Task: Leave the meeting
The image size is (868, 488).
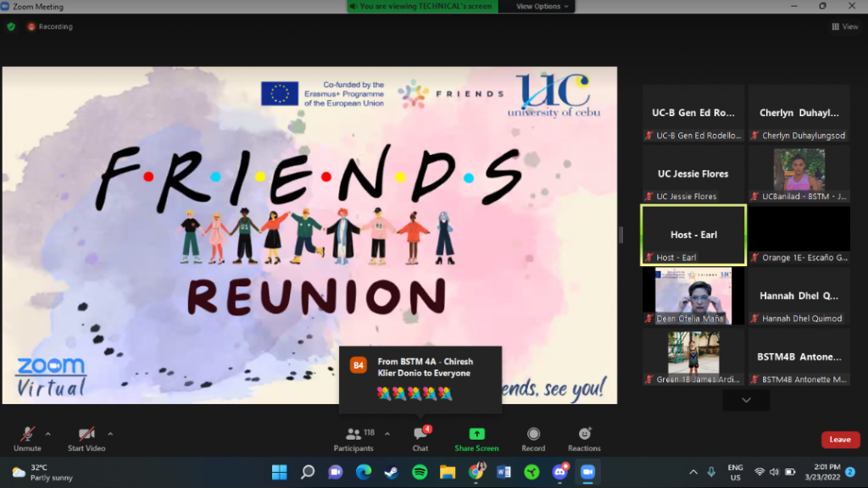Action: tap(840, 440)
